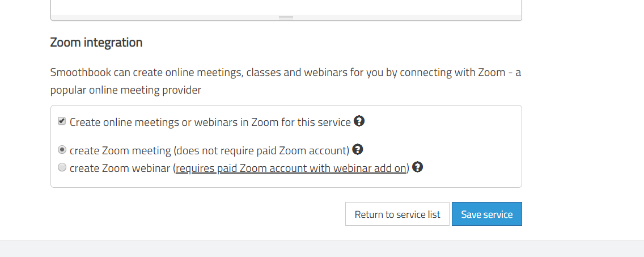Select the create Zoom meeting radio button
This screenshot has width=644, height=257.
(x=62, y=150)
